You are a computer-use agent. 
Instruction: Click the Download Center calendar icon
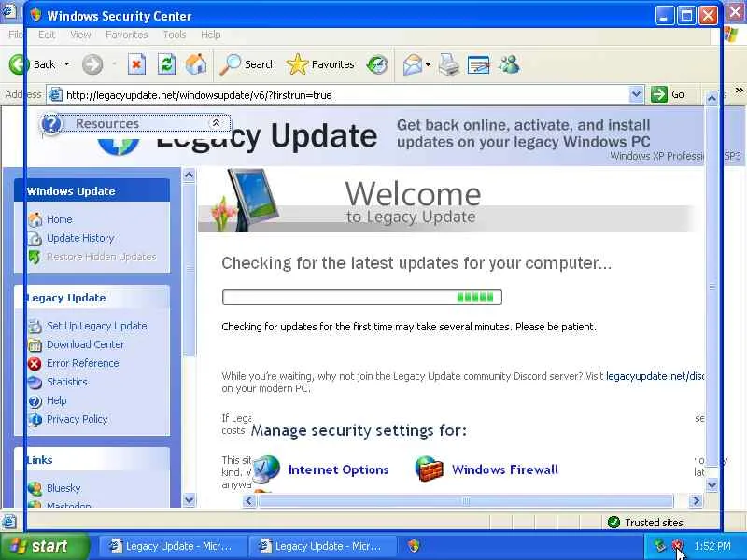[35, 344]
